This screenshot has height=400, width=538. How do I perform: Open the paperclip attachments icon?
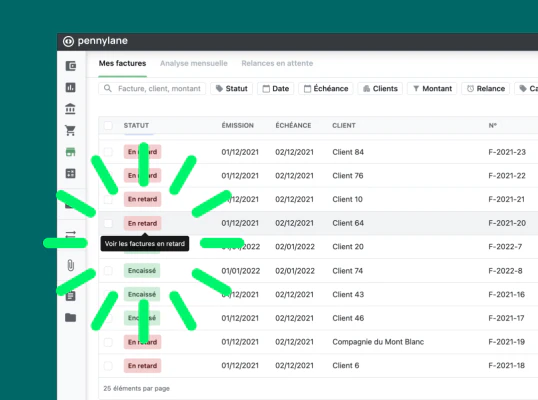click(70, 265)
